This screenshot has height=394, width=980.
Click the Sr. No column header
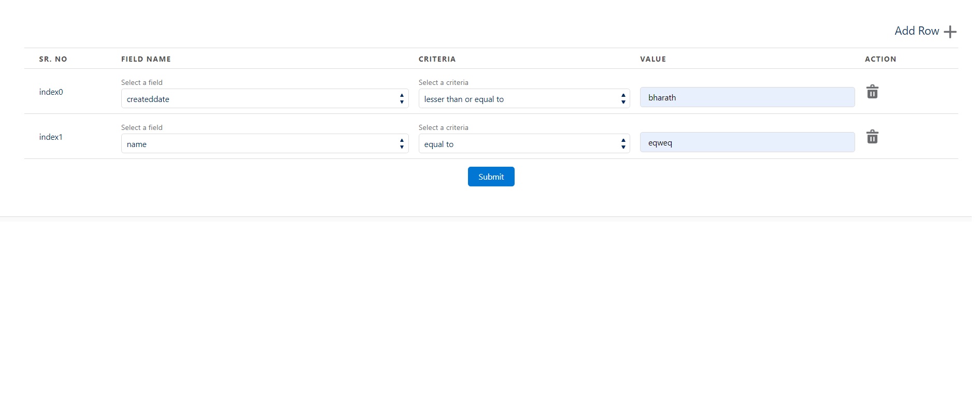pos(53,59)
